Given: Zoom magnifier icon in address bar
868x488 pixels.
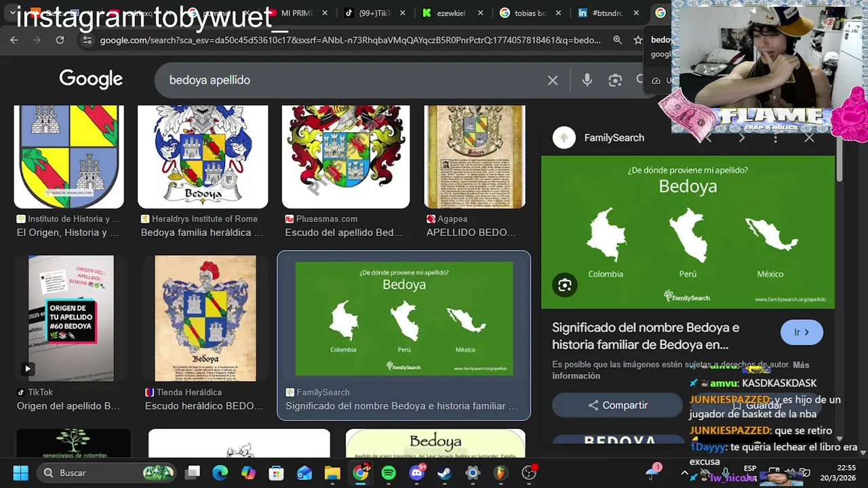Looking at the screenshot, I should pyautogui.click(x=617, y=40).
